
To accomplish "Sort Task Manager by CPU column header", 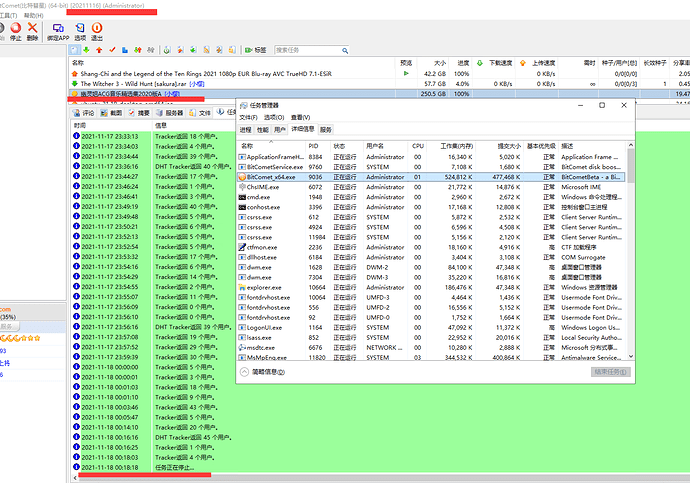I will coord(418,146).
